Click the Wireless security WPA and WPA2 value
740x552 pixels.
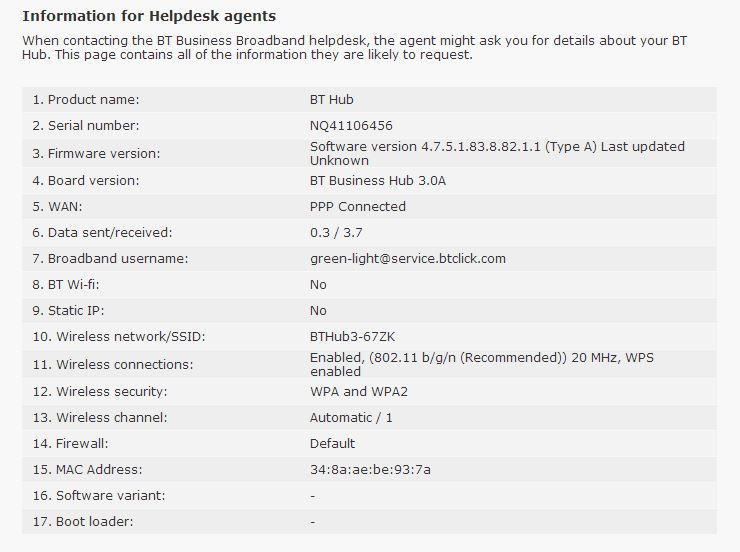[x=359, y=392]
